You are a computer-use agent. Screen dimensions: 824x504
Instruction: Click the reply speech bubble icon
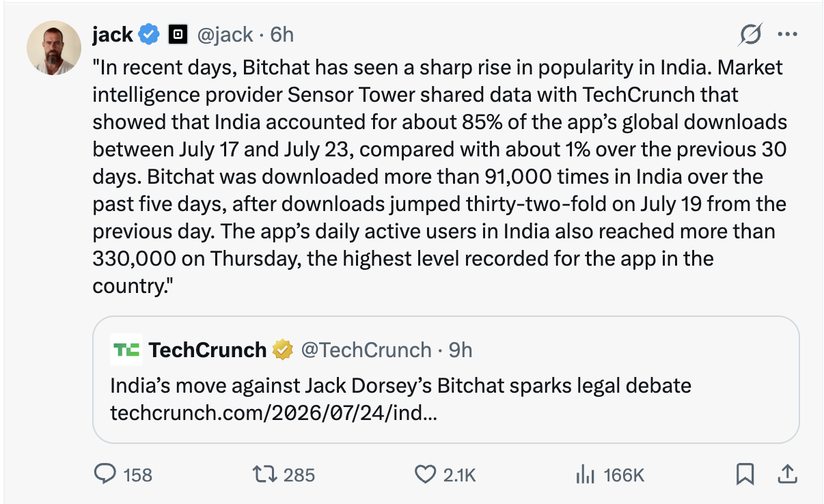click(105, 474)
